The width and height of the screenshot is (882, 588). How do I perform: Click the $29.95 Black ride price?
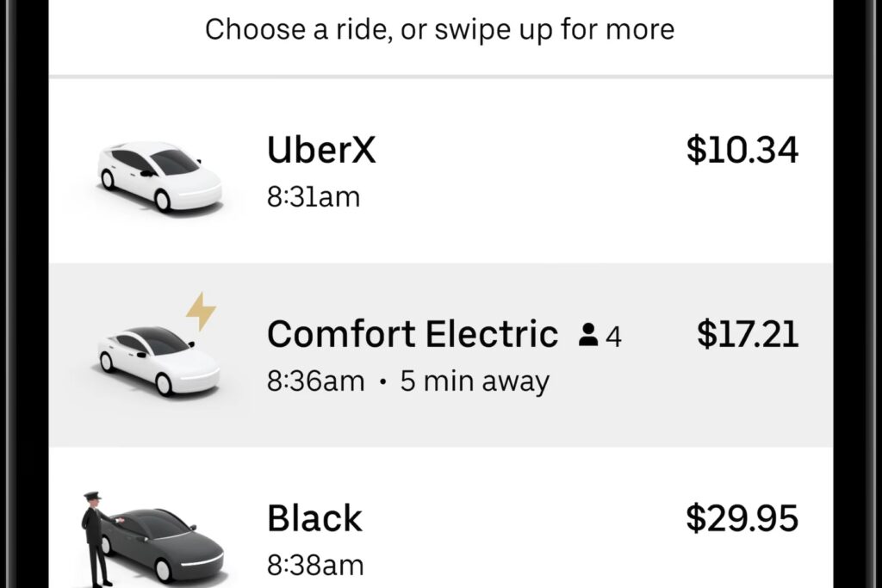pos(742,518)
